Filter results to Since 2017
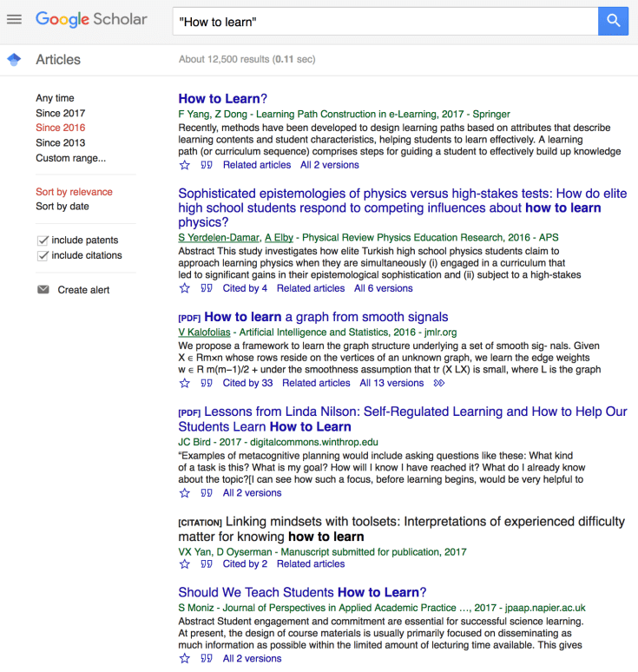The image size is (638, 672). [x=61, y=113]
